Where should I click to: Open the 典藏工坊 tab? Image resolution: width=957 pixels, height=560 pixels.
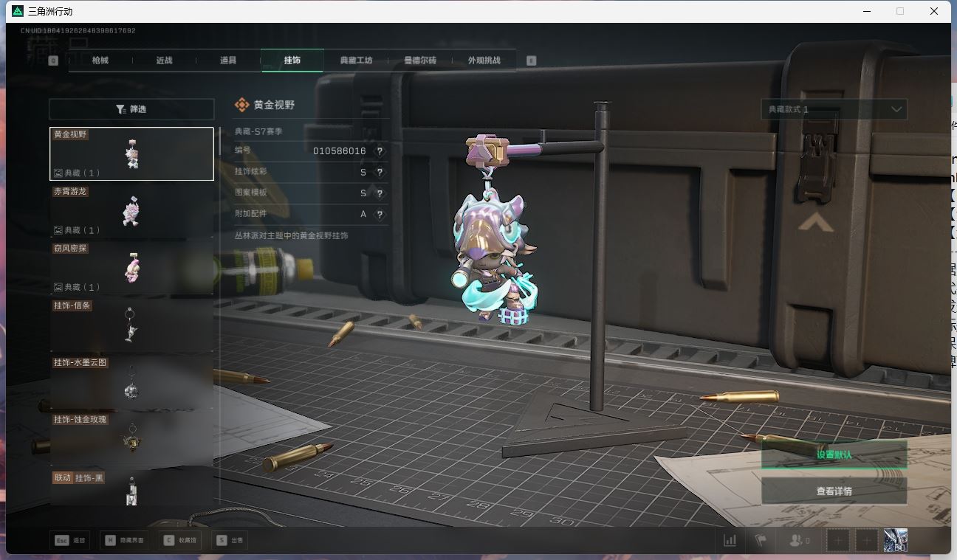point(356,61)
